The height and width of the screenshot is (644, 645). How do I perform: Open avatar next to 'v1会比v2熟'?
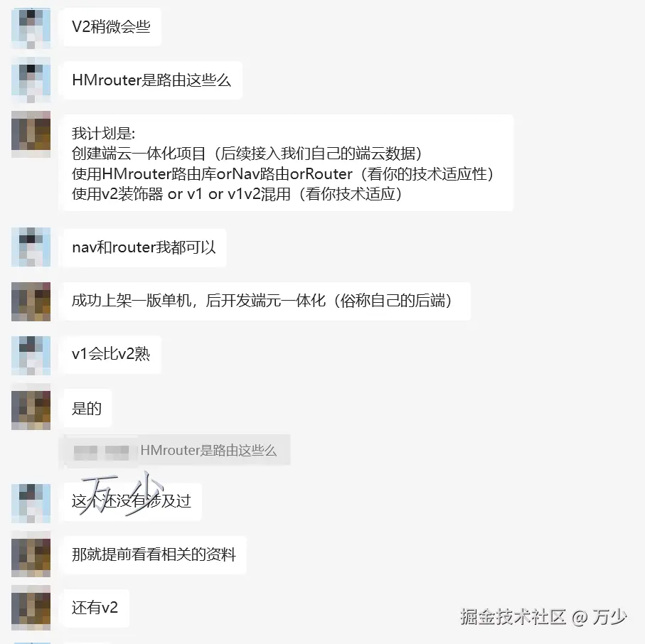coord(31,355)
